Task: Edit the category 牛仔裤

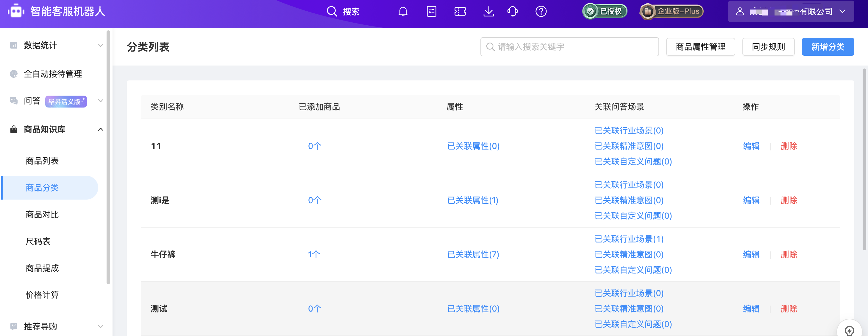Action: (x=751, y=254)
